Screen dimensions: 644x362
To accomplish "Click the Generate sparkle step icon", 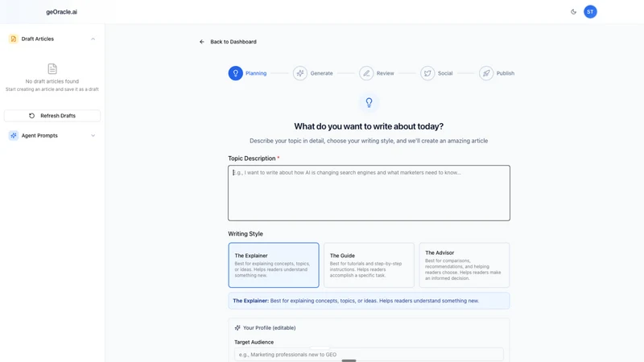I will 300,73.
